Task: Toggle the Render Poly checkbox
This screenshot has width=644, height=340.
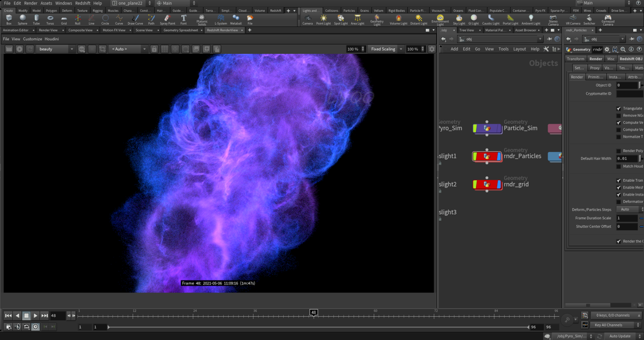Action: 619,151
